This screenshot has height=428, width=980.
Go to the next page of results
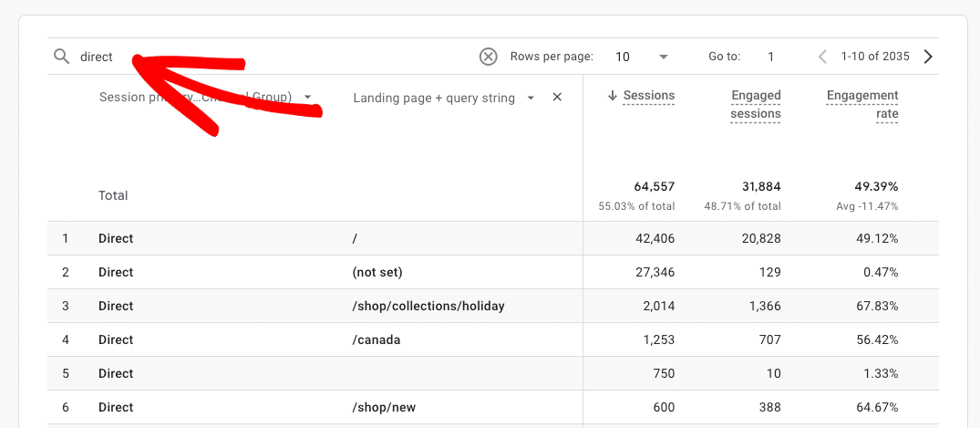coord(928,57)
